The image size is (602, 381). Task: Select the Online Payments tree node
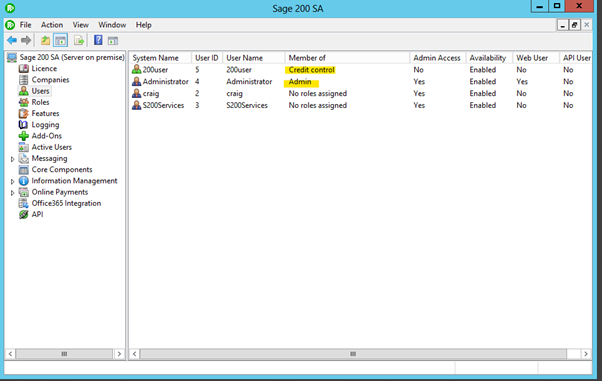(60, 192)
